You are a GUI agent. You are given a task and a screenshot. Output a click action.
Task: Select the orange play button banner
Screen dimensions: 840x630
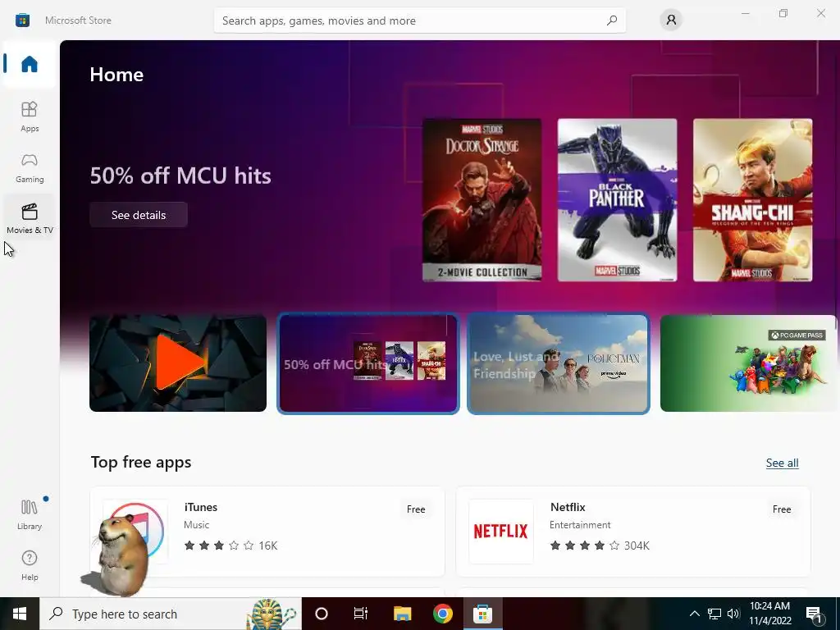pyautogui.click(x=178, y=363)
